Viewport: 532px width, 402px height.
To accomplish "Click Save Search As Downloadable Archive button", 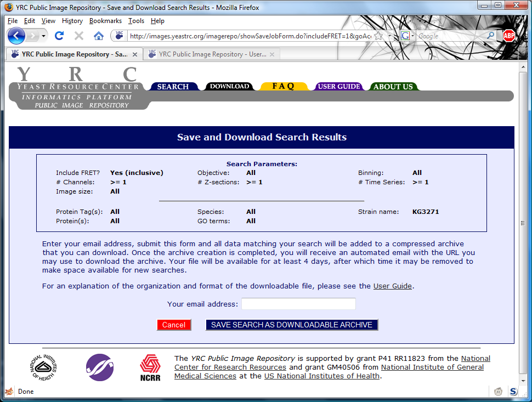I will pyautogui.click(x=292, y=325).
